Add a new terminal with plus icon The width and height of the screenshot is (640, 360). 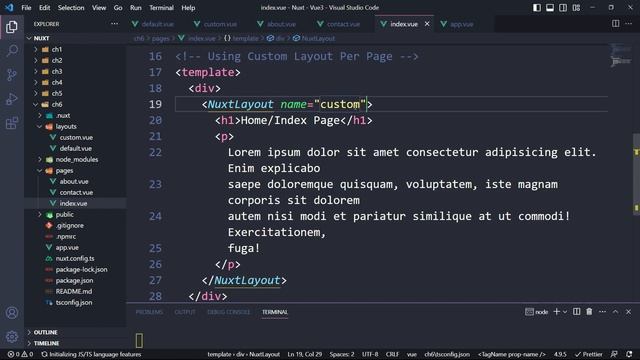click(556, 312)
